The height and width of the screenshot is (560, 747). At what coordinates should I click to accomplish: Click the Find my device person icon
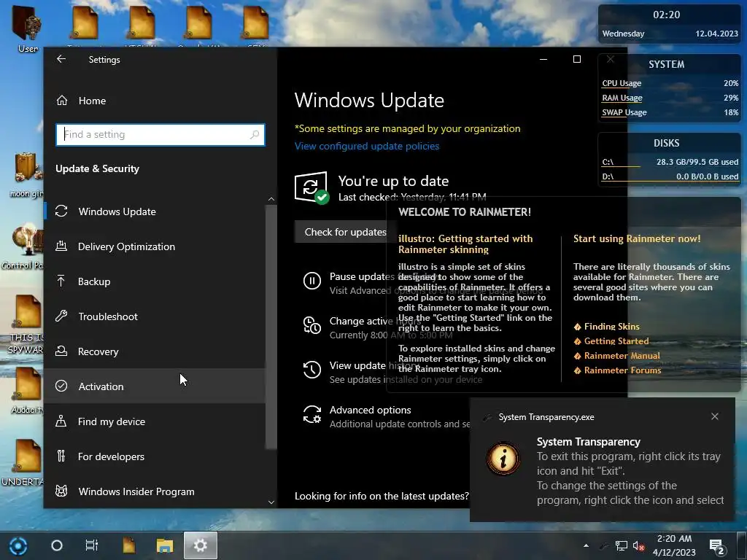[x=61, y=421]
